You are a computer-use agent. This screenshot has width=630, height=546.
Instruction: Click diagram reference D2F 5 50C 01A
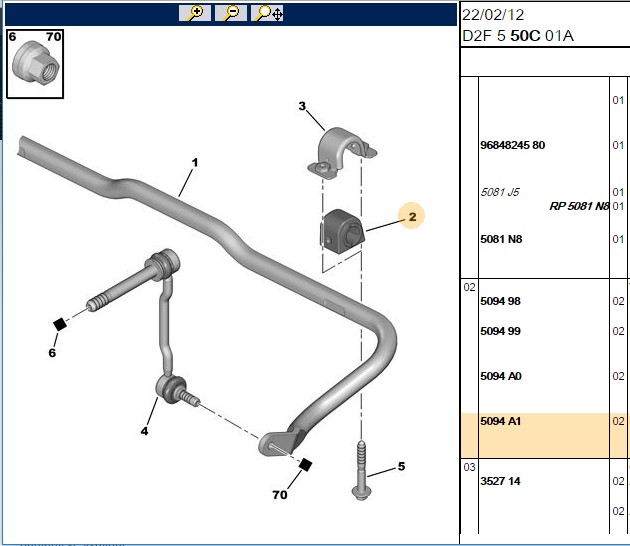pos(518,36)
